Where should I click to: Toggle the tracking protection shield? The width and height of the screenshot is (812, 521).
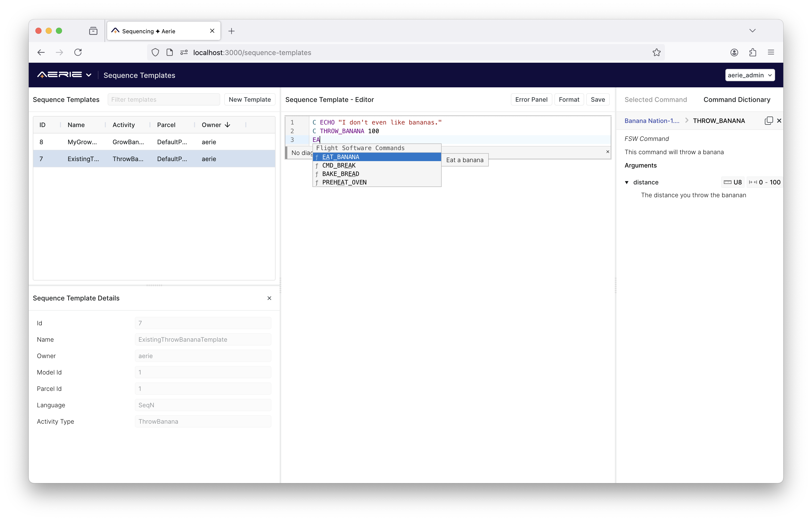pyautogui.click(x=155, y=52)
